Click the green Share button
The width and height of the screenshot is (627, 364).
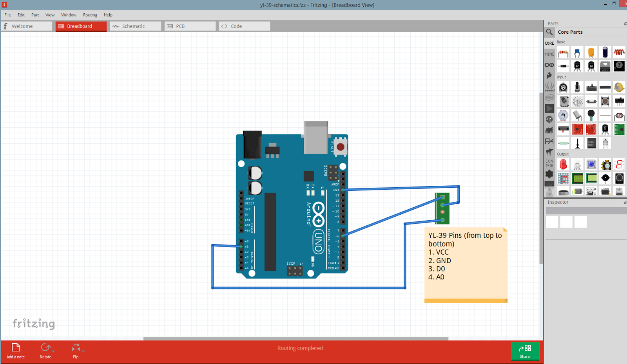(525, 351)
